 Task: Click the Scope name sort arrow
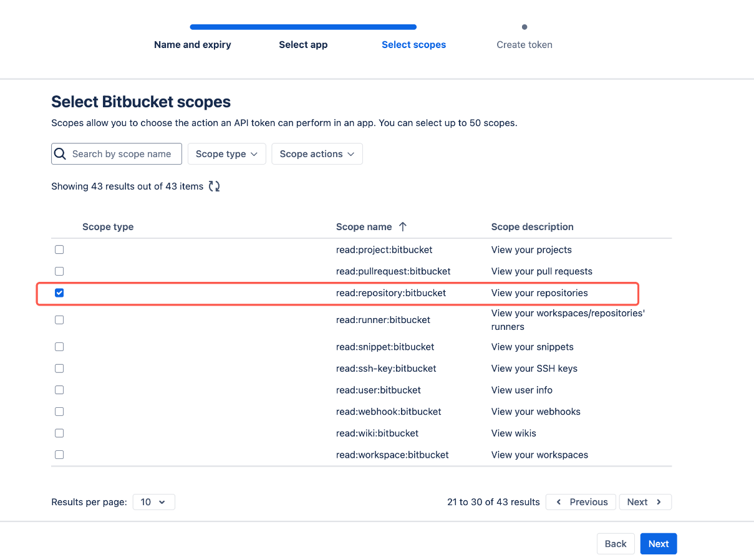click(403, 227)
